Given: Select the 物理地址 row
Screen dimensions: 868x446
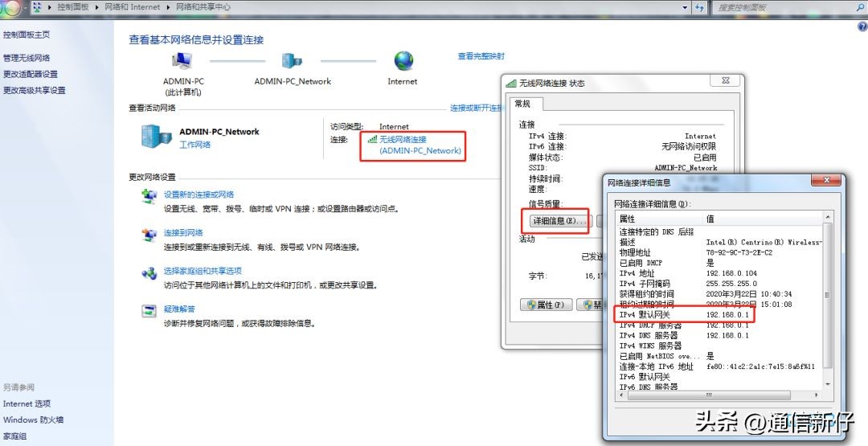Looking at the screenshot, I should tap(719, 252).
